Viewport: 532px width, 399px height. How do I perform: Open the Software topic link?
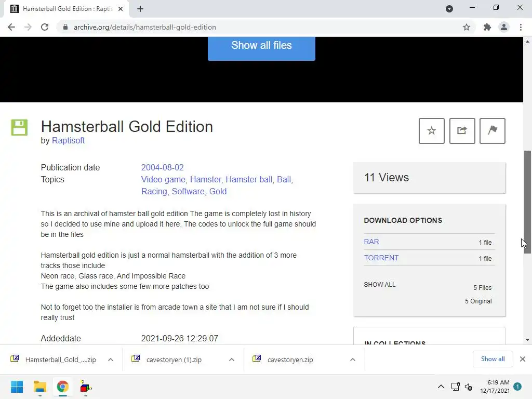(188, 191)
